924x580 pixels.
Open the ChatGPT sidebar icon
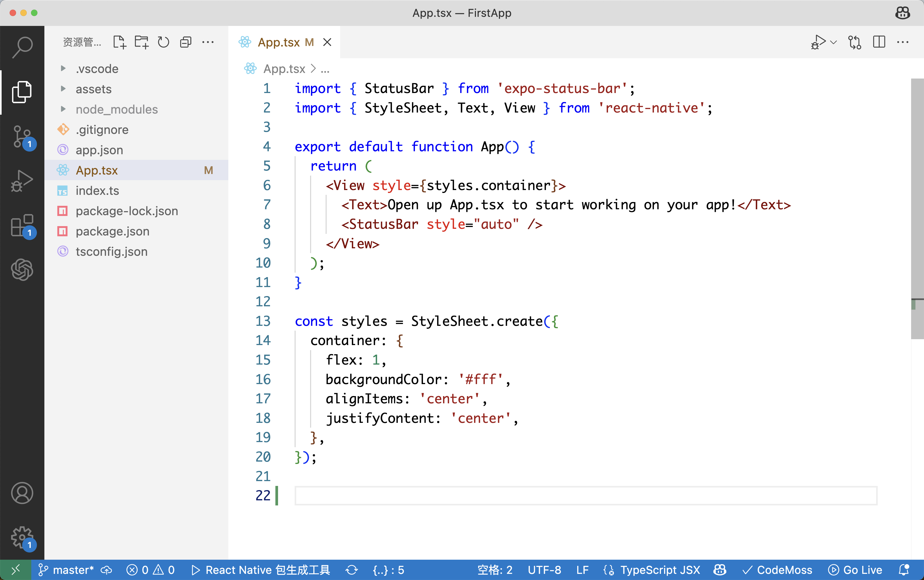click(22, 270)
